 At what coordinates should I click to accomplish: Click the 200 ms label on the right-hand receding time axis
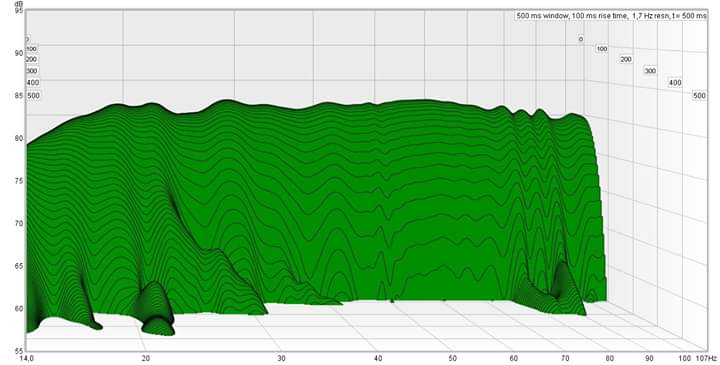point(626,60)
